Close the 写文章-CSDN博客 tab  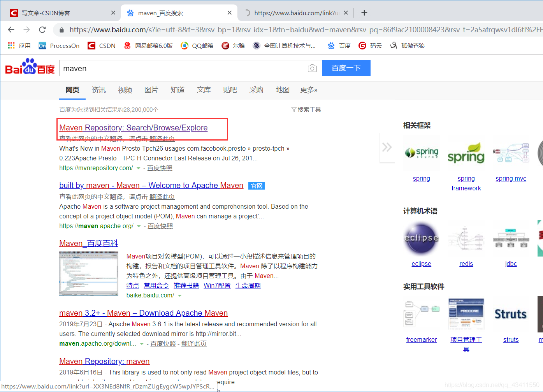113,13
